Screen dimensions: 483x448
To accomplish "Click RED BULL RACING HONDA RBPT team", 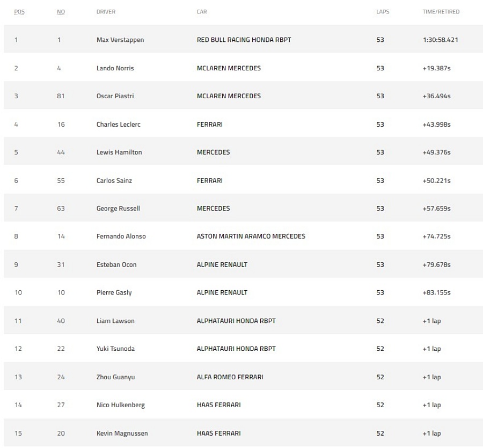I will coord(244,40).
